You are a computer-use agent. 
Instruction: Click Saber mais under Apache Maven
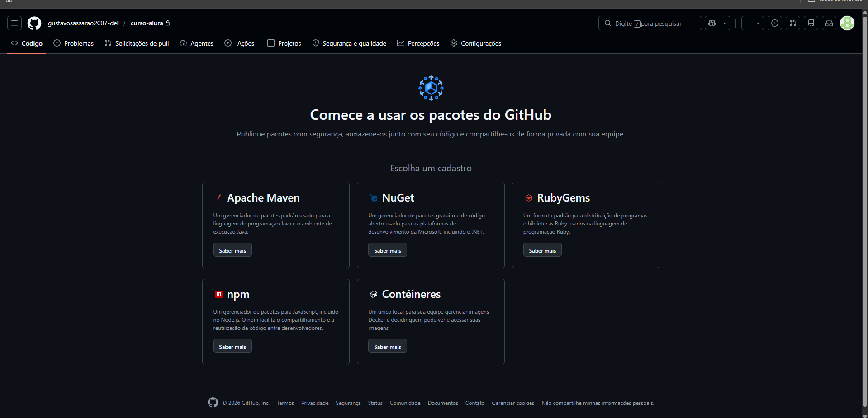coord(232,250)
